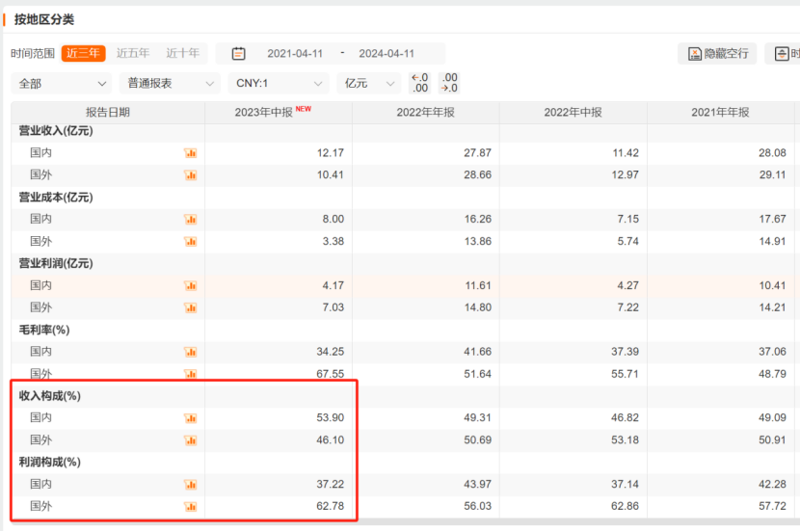
Task: Click the 2022年年报 column header
Action: [425, 113]
